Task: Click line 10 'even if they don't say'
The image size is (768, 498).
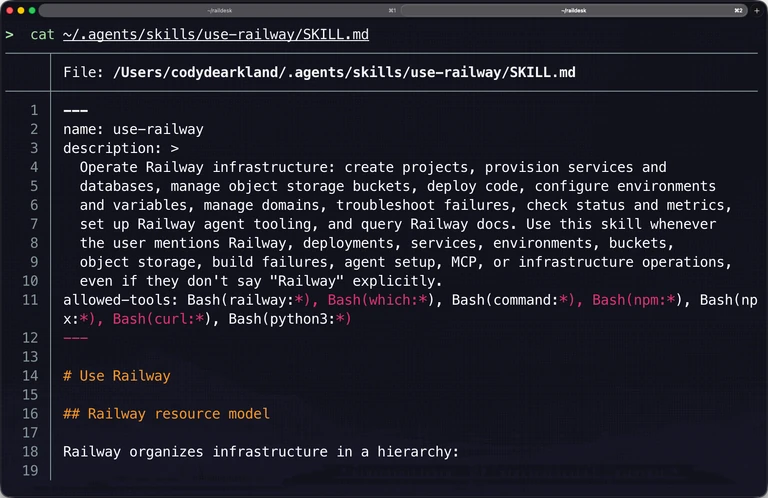Action: [x=261, y=281]
